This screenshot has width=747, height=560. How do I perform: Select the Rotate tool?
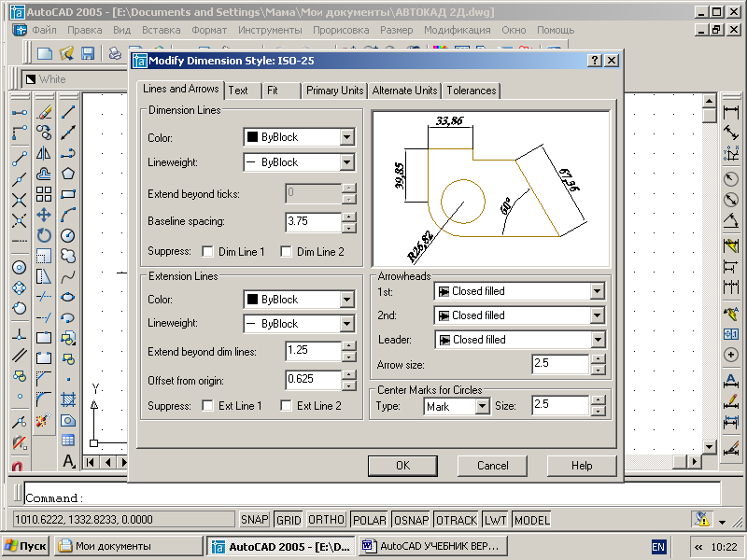[44, 235]
